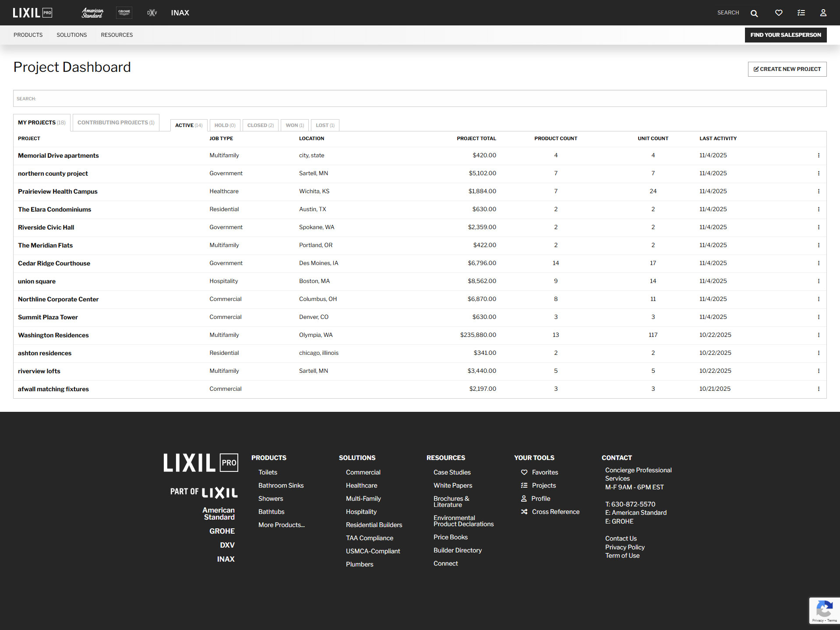Open the search icon in the header

coord(754,13)
